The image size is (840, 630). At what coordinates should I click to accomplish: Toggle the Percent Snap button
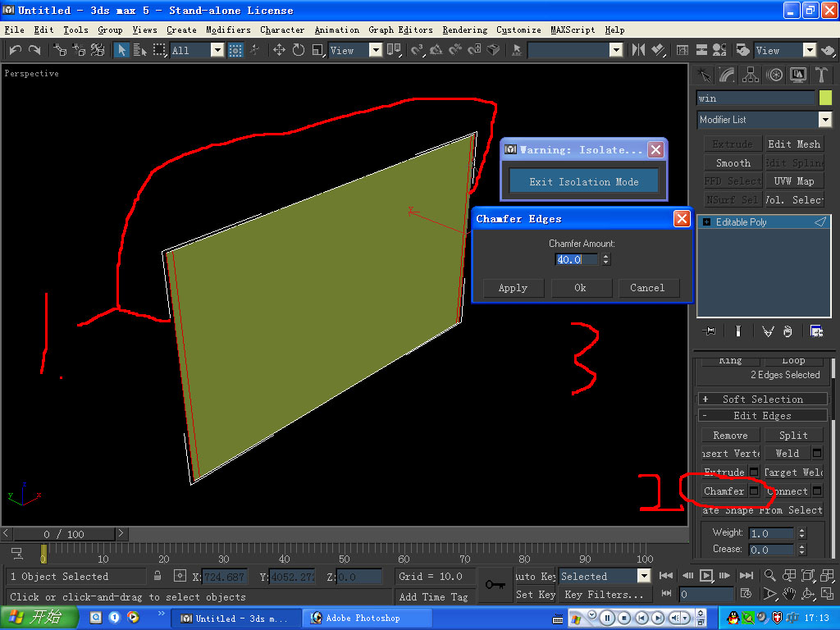(455, 50)
